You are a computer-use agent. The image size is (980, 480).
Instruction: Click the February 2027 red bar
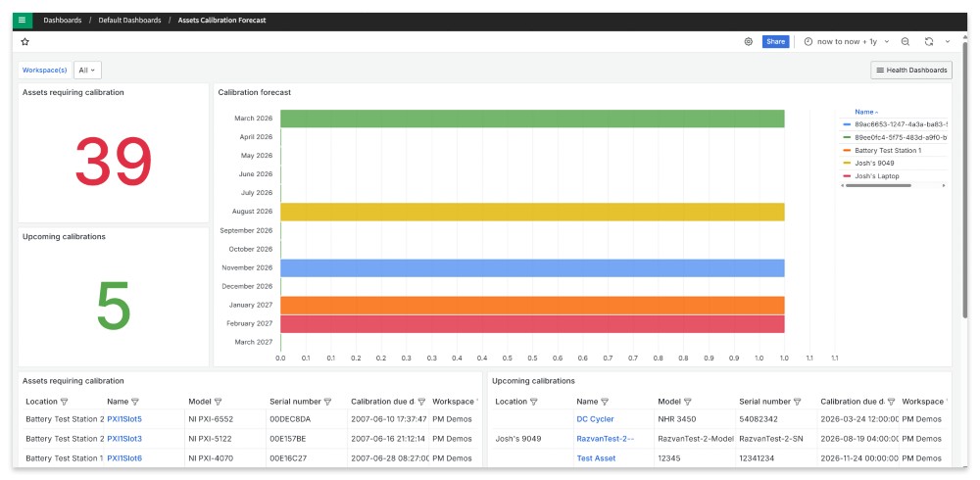pos(532,323)
